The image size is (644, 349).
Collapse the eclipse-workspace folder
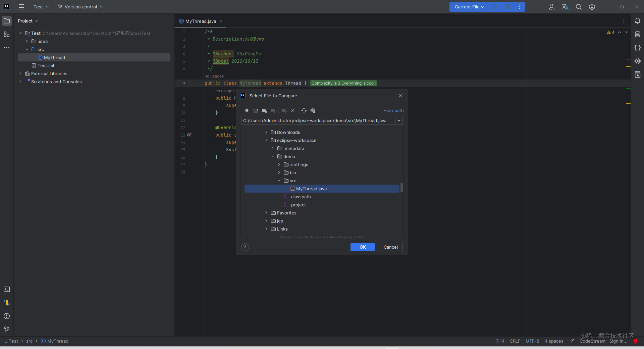pos(266,140)
